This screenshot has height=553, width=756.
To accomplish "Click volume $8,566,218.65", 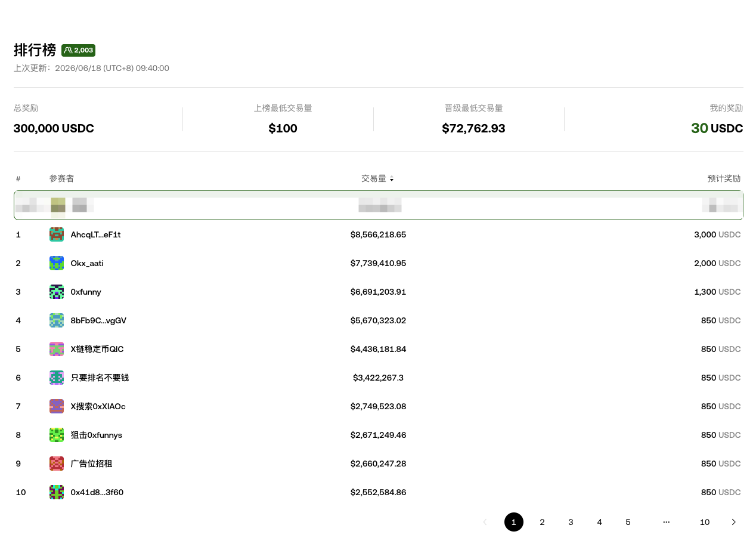I will 378,234.
